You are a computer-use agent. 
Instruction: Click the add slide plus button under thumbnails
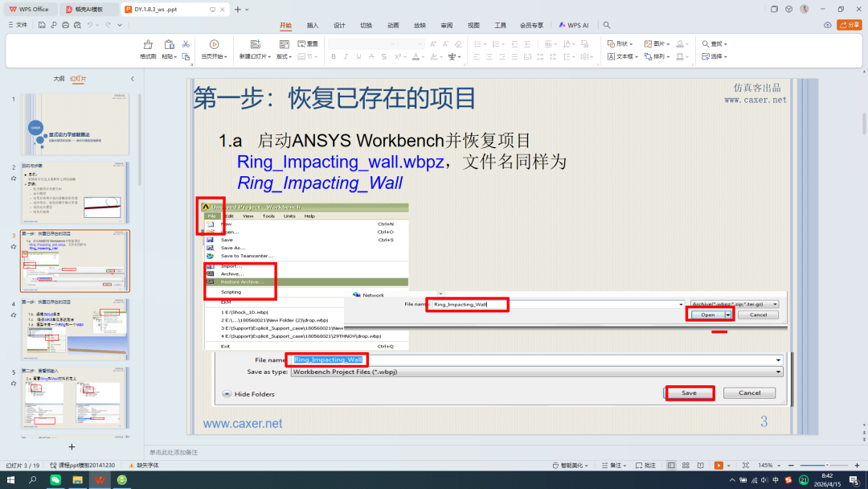72,447
